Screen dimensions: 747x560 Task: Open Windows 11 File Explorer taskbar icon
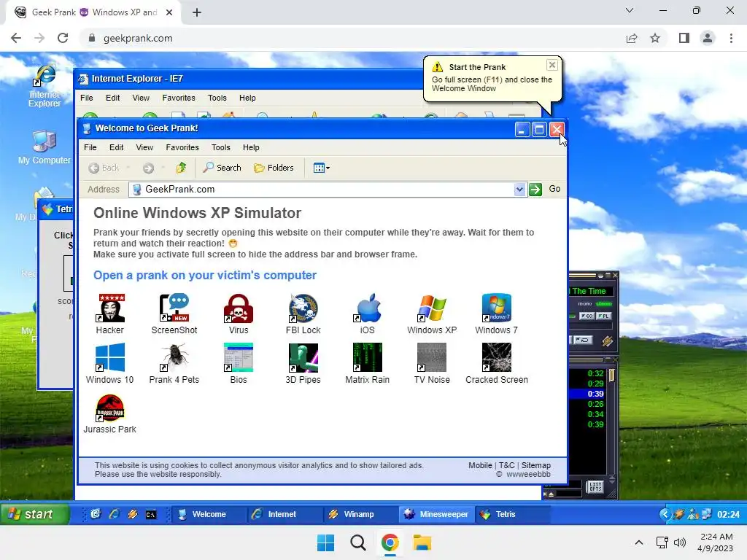[422, 542]
